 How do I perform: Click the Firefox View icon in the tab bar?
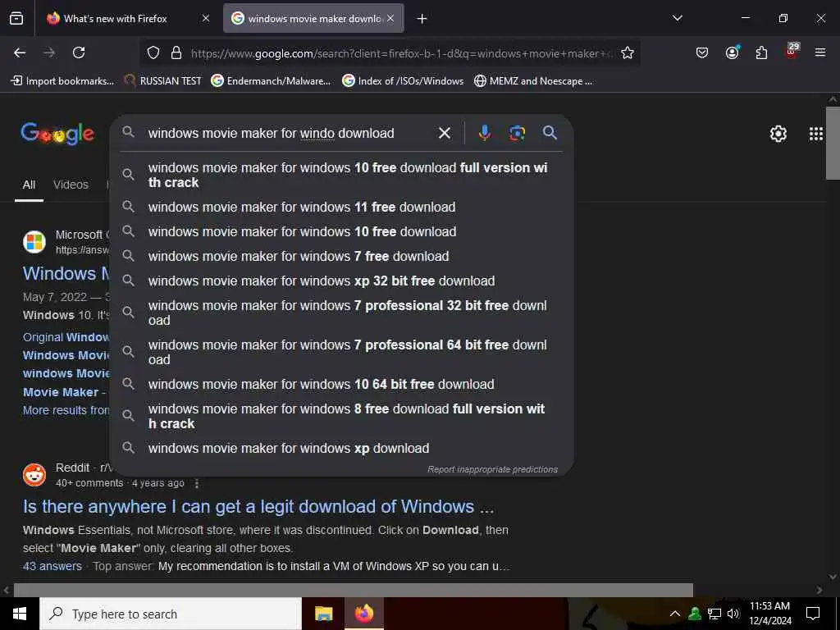[x=16, y=19]
